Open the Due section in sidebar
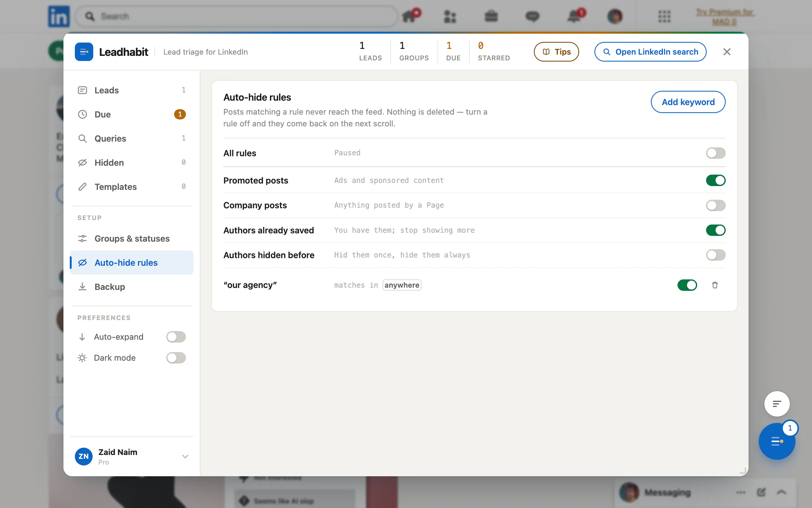The image size is (812, 508). point(132,114)
